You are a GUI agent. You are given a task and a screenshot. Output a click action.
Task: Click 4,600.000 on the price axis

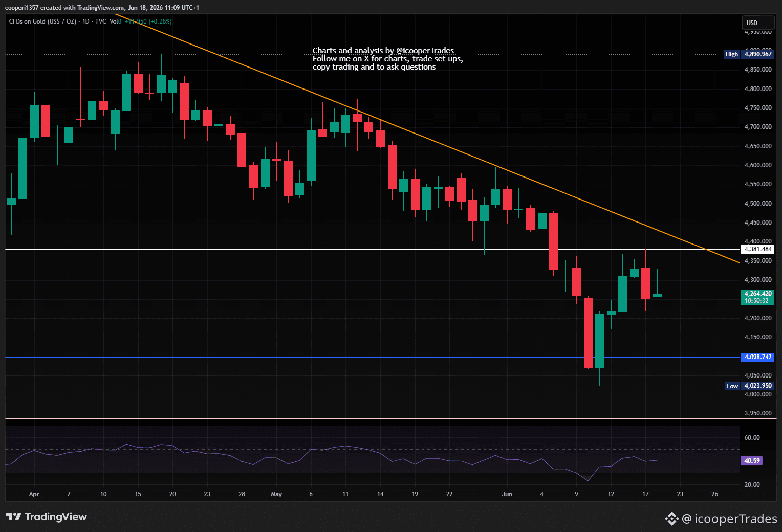click(758, 165)
